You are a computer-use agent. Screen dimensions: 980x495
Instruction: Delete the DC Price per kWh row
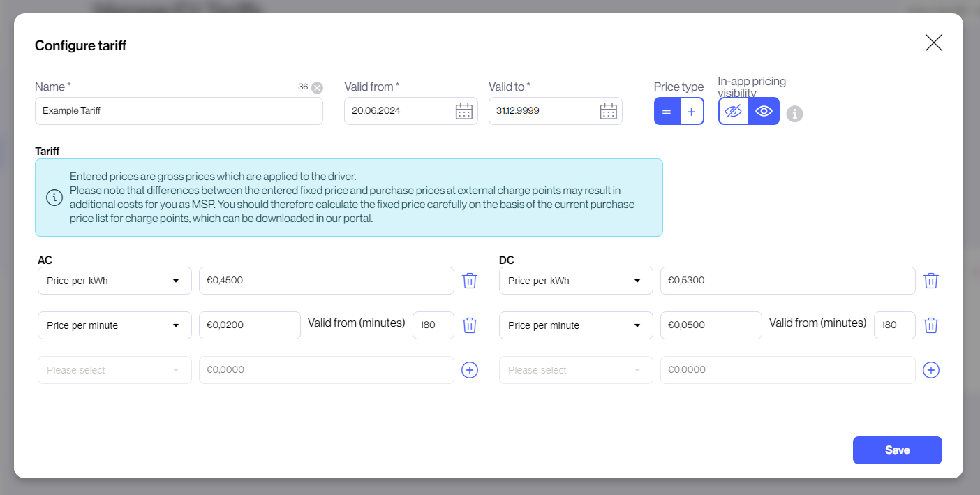click(x=931, y=281)
